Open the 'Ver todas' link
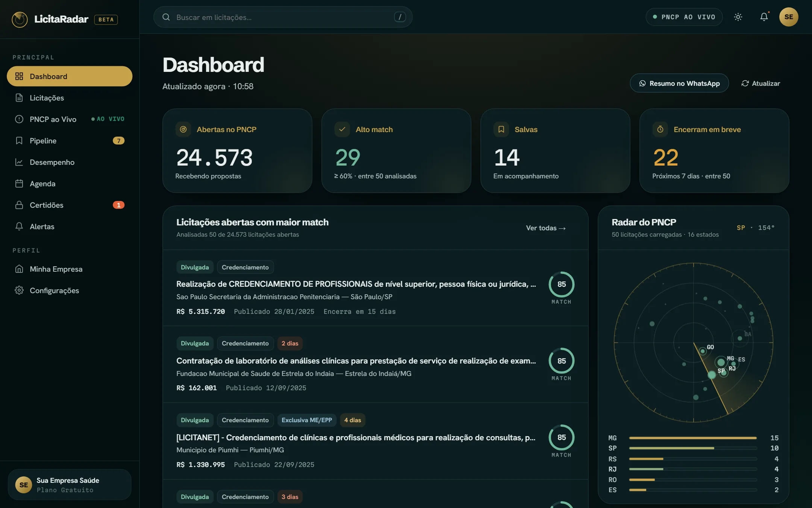Viewport: 812px width, 508px height. [546, 228]
